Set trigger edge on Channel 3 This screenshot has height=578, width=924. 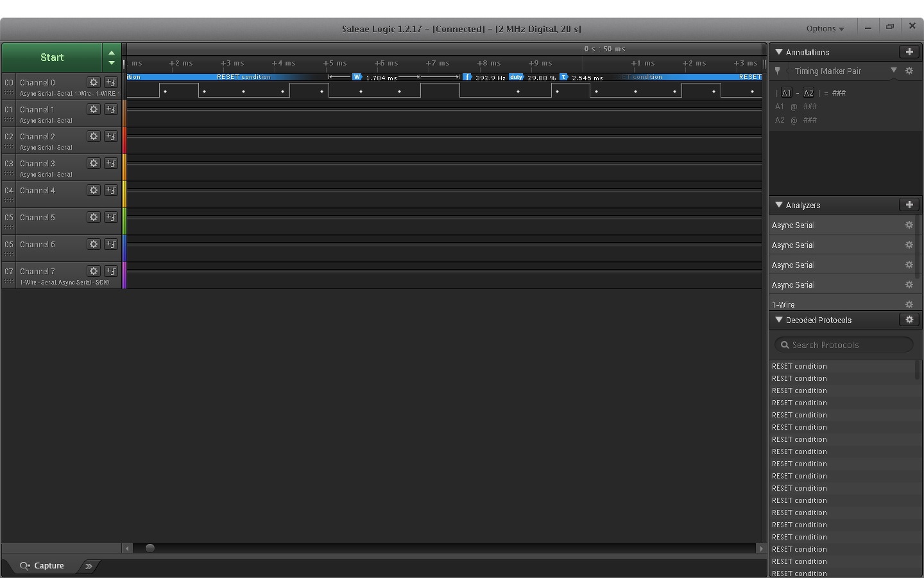click(111, 163)
